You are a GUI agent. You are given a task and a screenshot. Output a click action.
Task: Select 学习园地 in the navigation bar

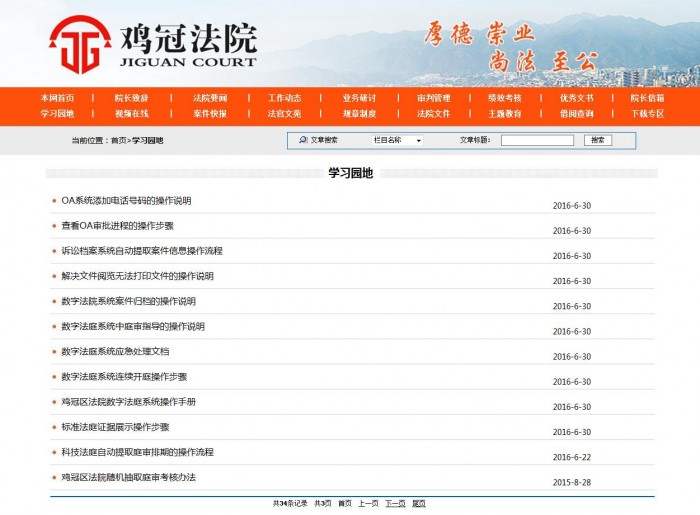pos(57,113)
